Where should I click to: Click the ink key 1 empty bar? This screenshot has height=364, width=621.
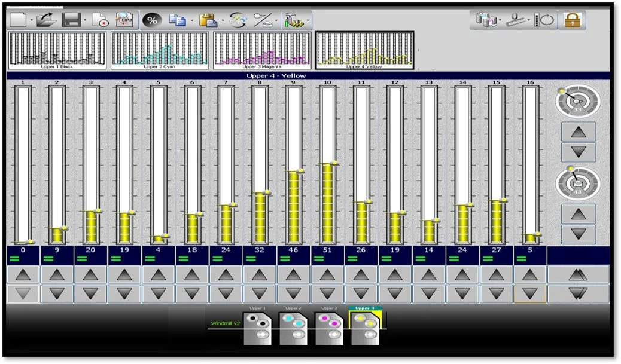[23, 164]
